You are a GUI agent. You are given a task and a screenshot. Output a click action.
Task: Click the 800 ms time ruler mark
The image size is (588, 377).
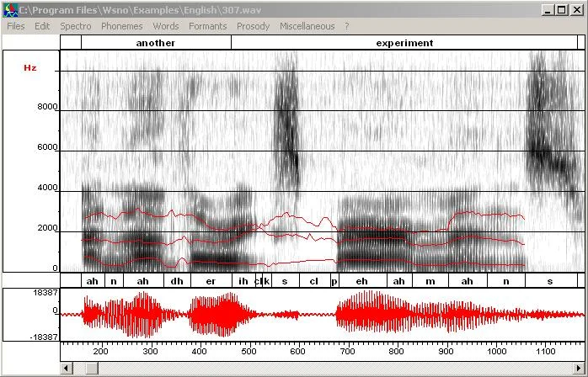[396, 351]
